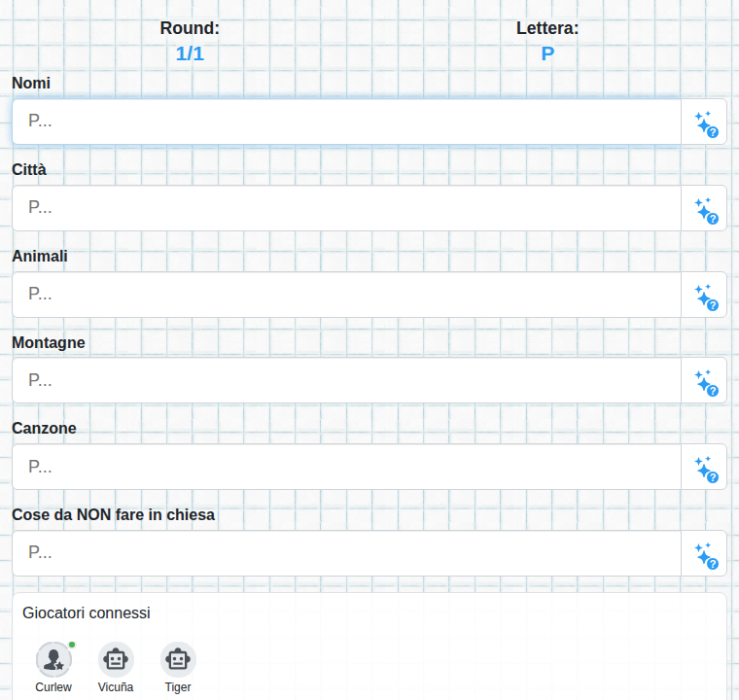739x700 pixels.
Task: Click the hint sparkle icon for Montagne
Action: pos(704,381)
